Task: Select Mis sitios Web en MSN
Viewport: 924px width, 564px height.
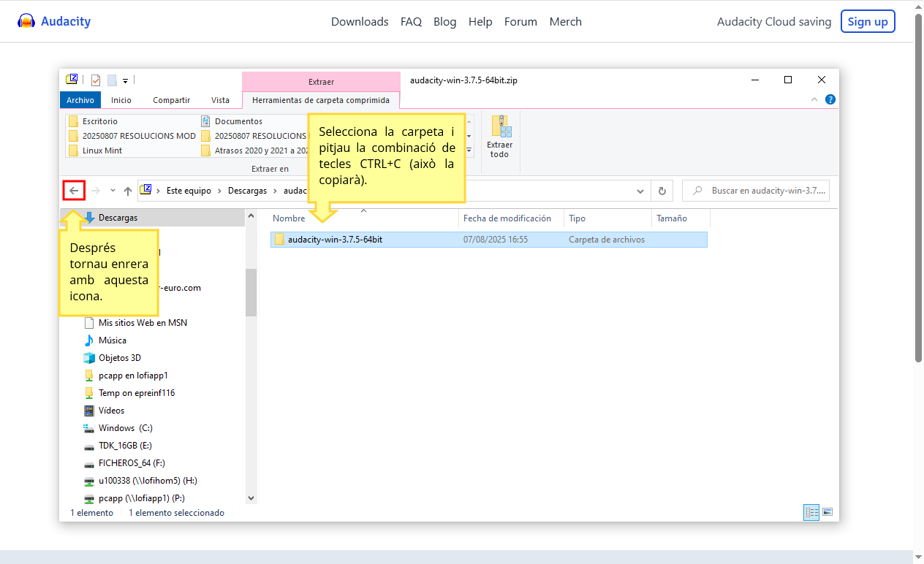Action: point(143,323)
